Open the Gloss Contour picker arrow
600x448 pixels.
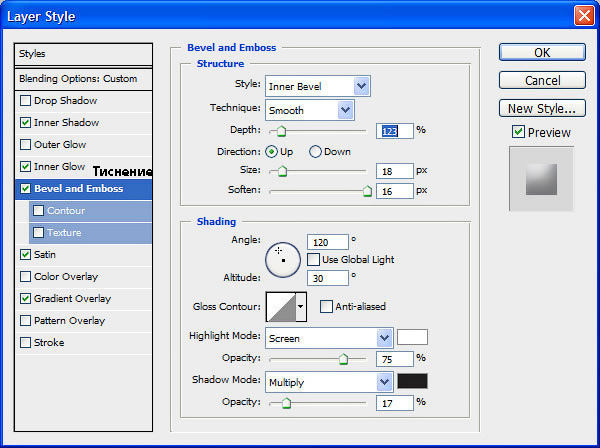point(301,307)
